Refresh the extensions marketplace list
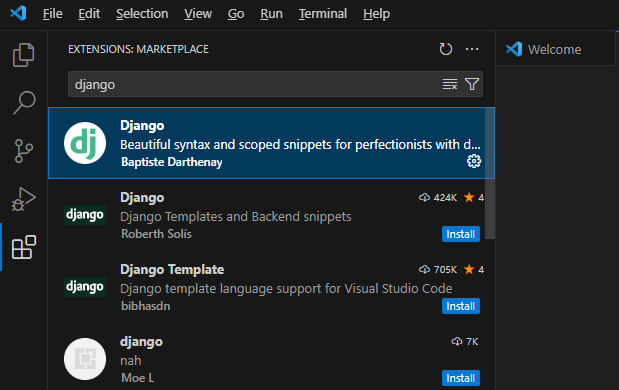This screenshot has height=390, width=619. click(446, 49)
